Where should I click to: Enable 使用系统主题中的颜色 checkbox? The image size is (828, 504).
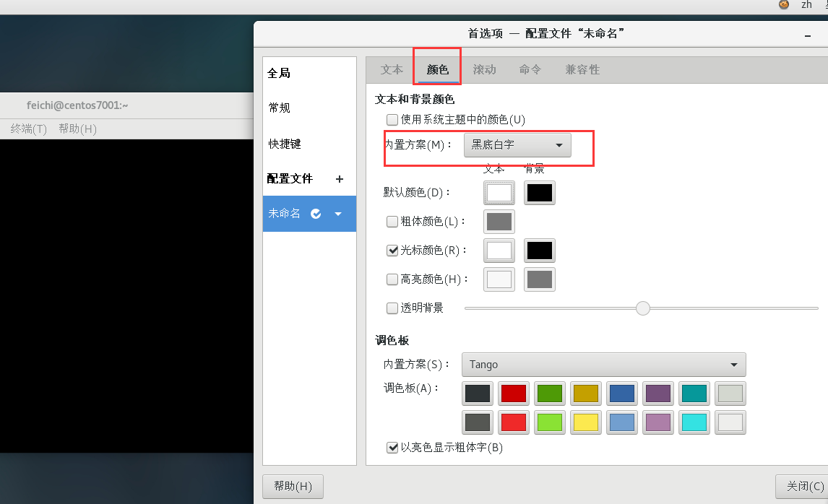pyautogui.click(x=392, y=119)
